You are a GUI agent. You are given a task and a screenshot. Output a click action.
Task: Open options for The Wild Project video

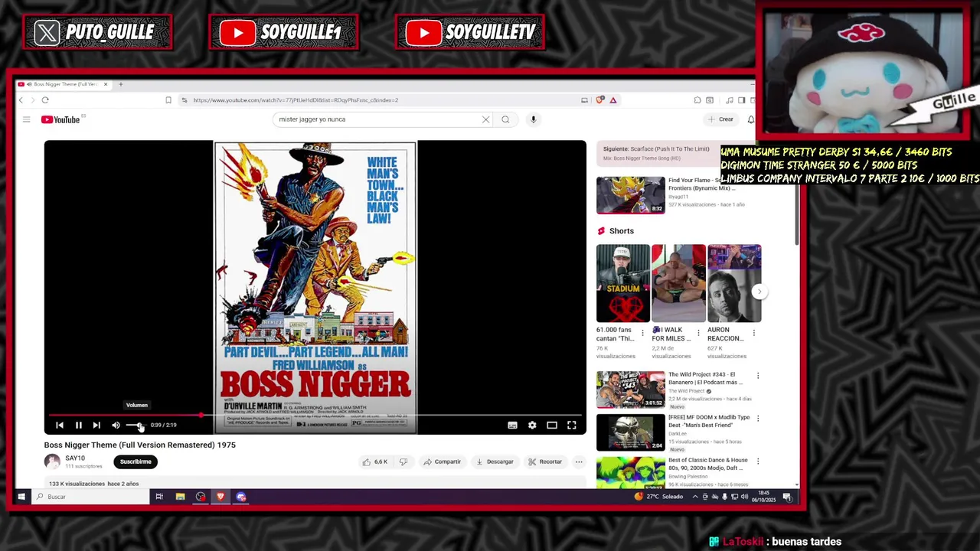tap(758, 376)
